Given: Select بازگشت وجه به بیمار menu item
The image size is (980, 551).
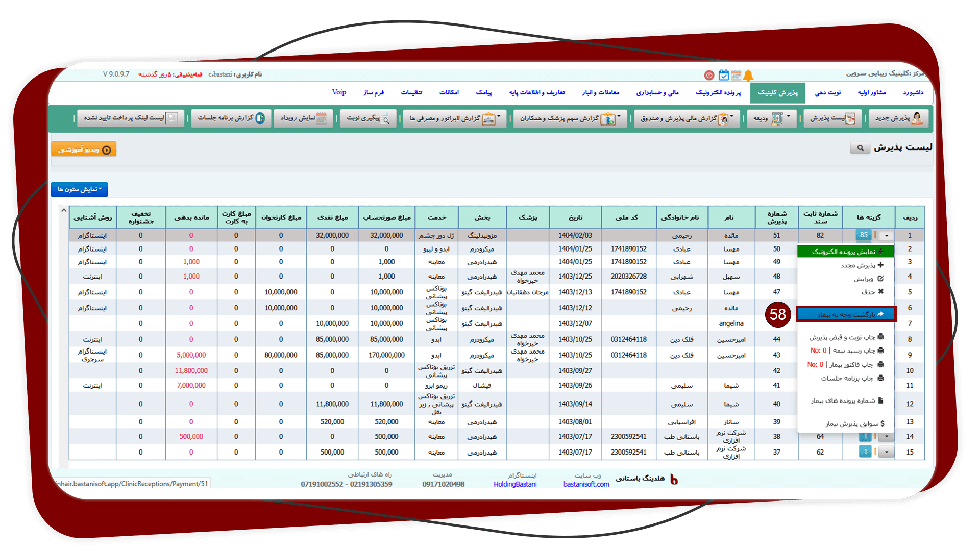Looking at the screenshot, I should click(x=846, y=314).
